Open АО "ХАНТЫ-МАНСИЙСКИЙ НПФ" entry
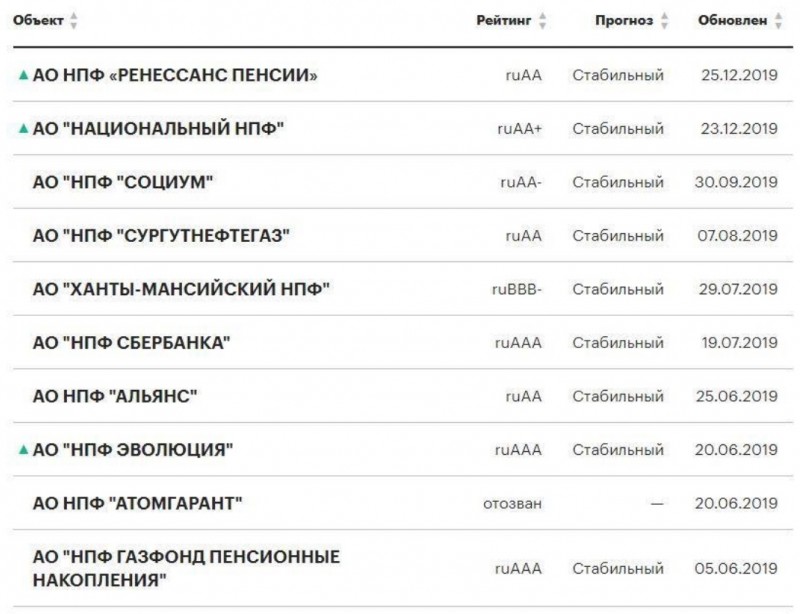 [x=181, y=289]
